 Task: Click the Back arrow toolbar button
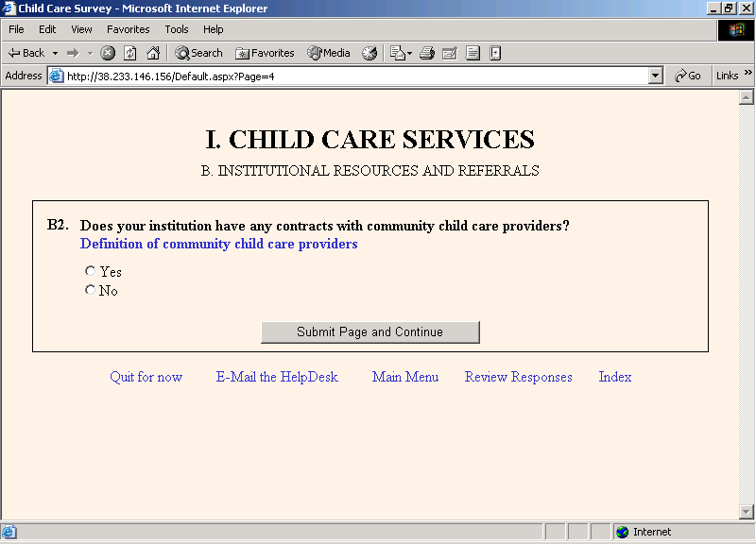click(26, 53)
